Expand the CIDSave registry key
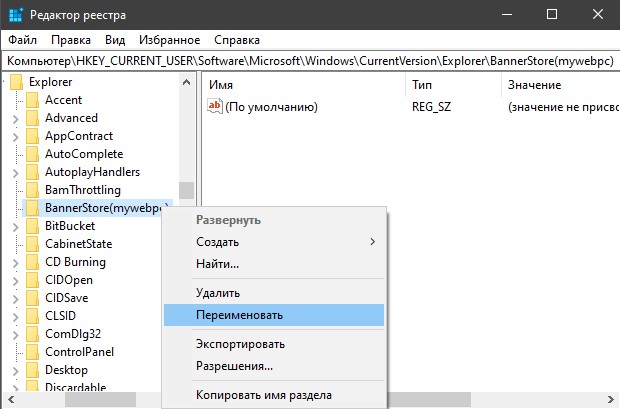 pos(15,298)
